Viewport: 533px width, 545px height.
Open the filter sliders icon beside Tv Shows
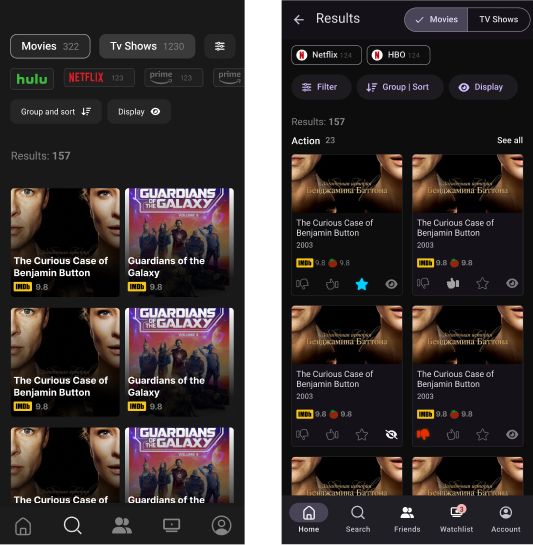(219, 46)
